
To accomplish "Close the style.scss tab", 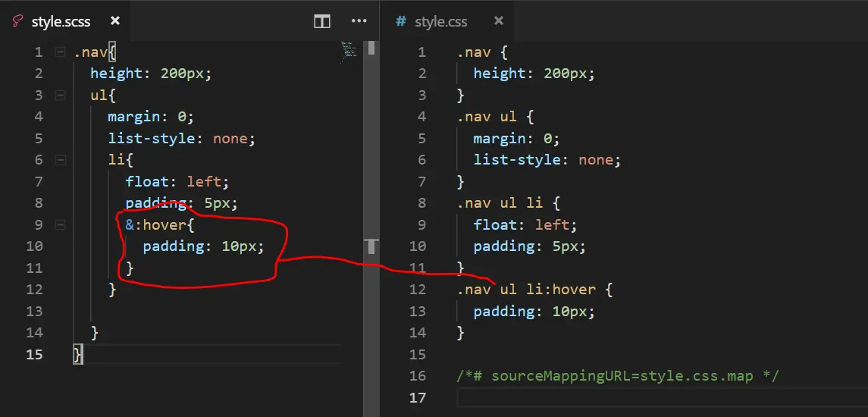I will (x=115, y=21).
